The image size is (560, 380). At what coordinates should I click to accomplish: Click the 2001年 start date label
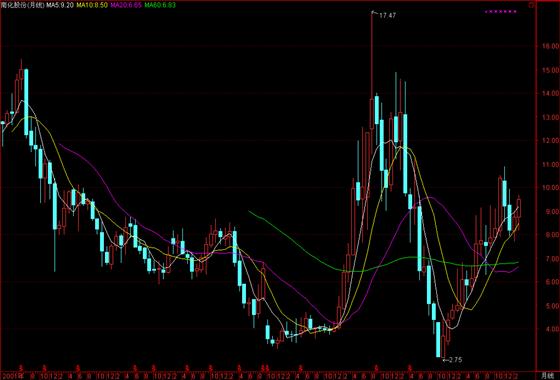14,376
